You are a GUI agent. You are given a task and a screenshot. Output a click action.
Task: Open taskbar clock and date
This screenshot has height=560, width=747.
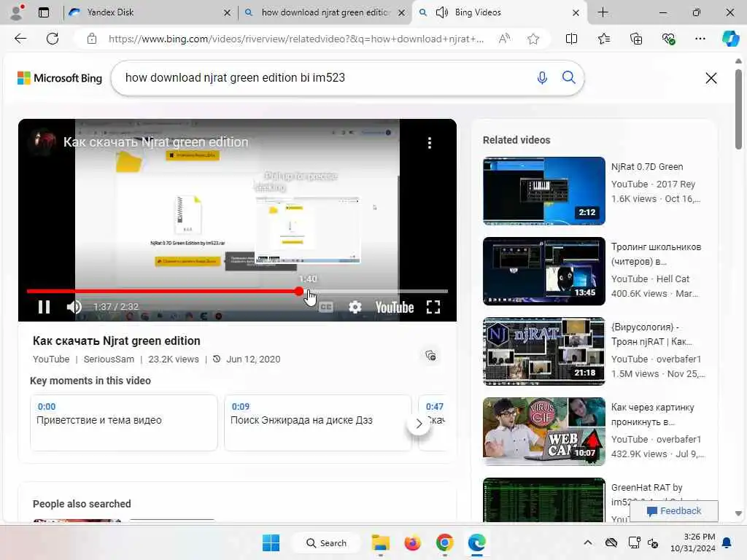(693, 542)
